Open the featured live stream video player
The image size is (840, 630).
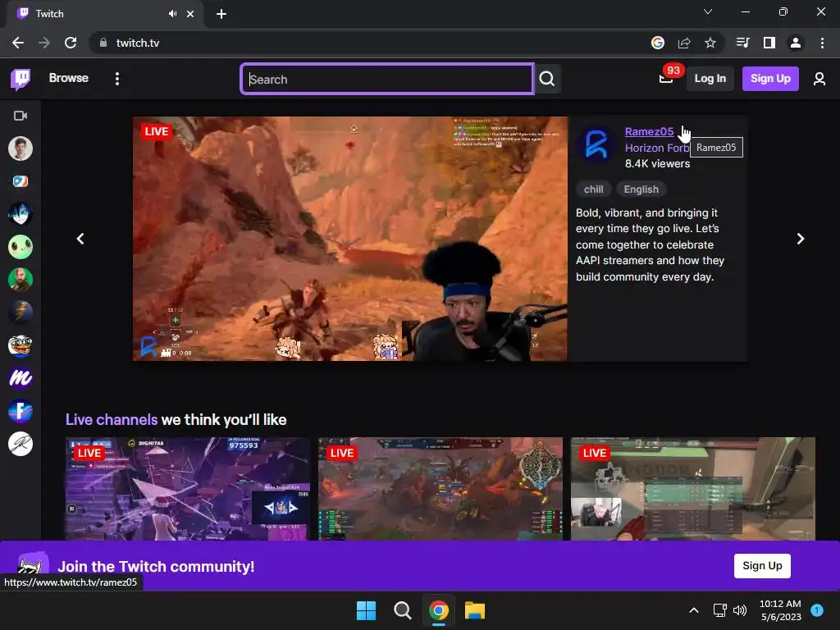click(349, 239)
